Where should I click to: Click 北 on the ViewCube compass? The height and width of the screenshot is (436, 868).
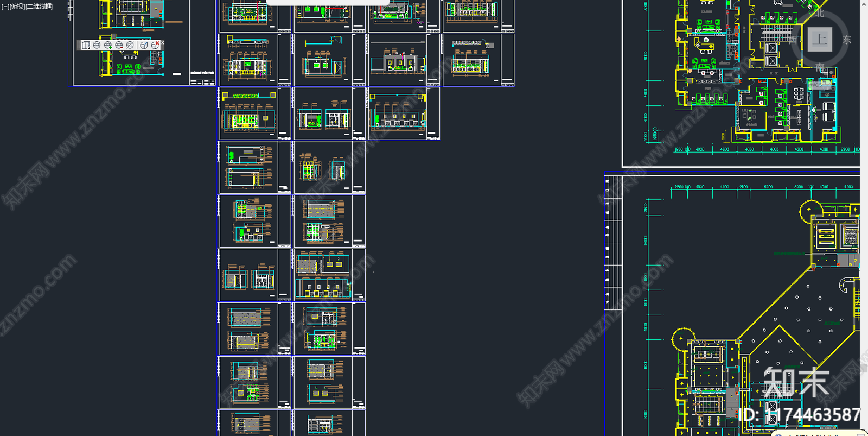(x=819, y=12)
